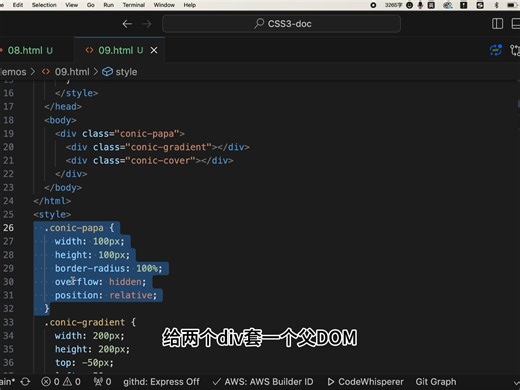This screenshot has height=390, width=520.
Task: Open the Run menu
Action: 109,5
